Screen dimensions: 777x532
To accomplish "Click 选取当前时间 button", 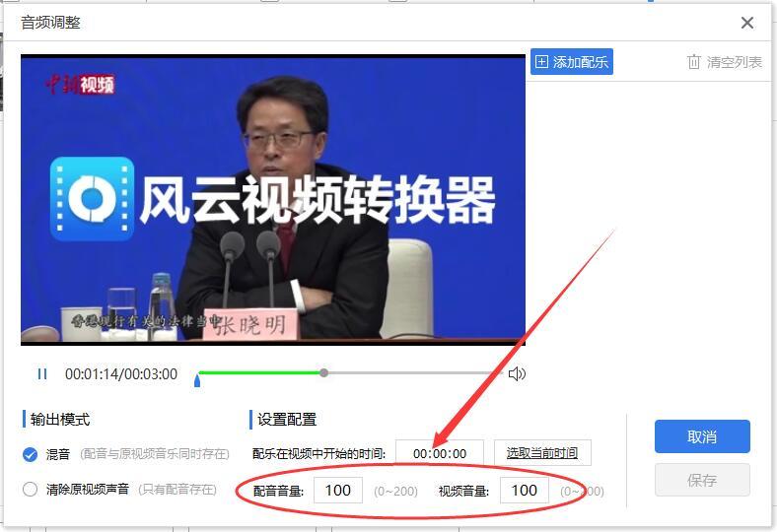I will [542, 453].
